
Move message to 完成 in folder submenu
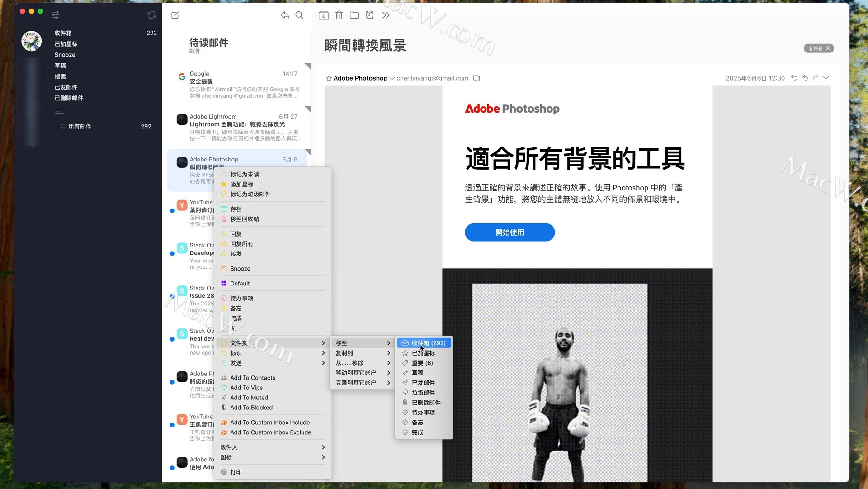[424, 432]
